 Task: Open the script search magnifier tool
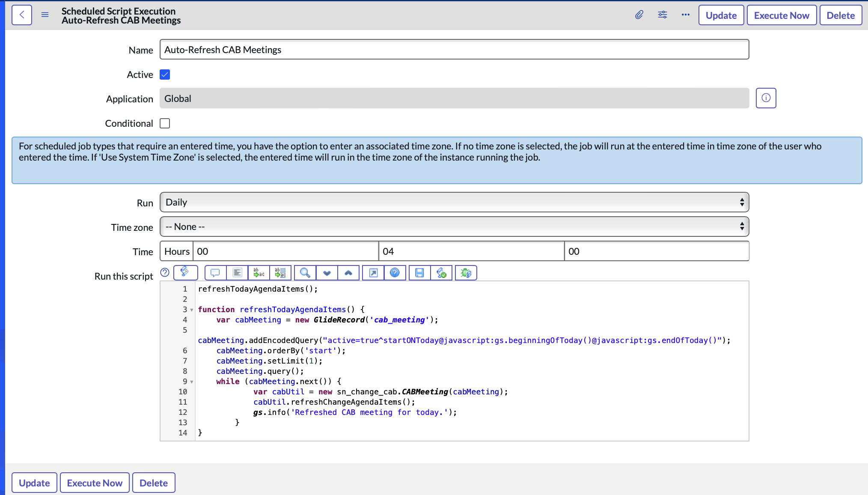[x=305, y=273]
